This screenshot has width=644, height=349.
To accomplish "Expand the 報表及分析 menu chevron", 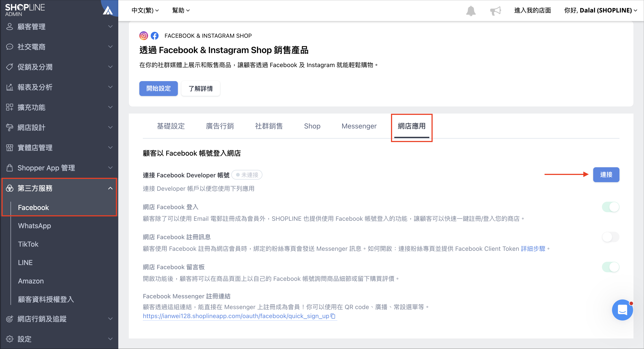I will pos(110,87).
